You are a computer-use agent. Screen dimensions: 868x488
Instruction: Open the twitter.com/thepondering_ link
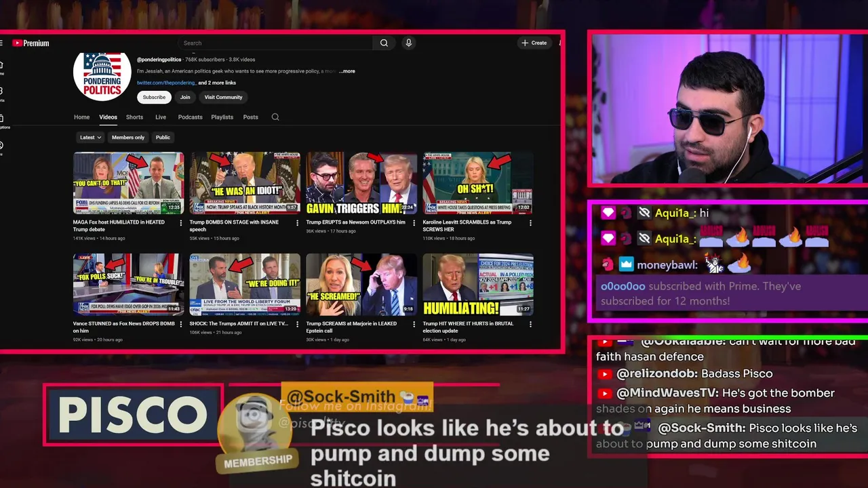(166, 83)
